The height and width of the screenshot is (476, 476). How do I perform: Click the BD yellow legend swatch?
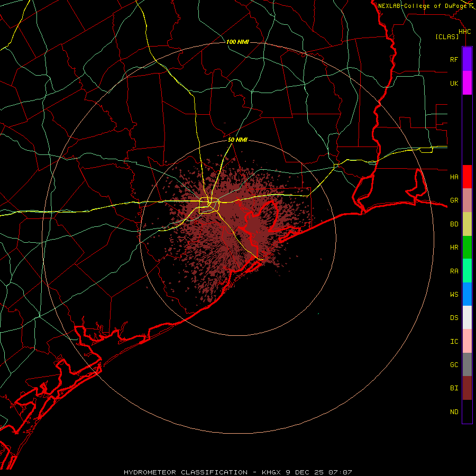click(x=467, y=224)
